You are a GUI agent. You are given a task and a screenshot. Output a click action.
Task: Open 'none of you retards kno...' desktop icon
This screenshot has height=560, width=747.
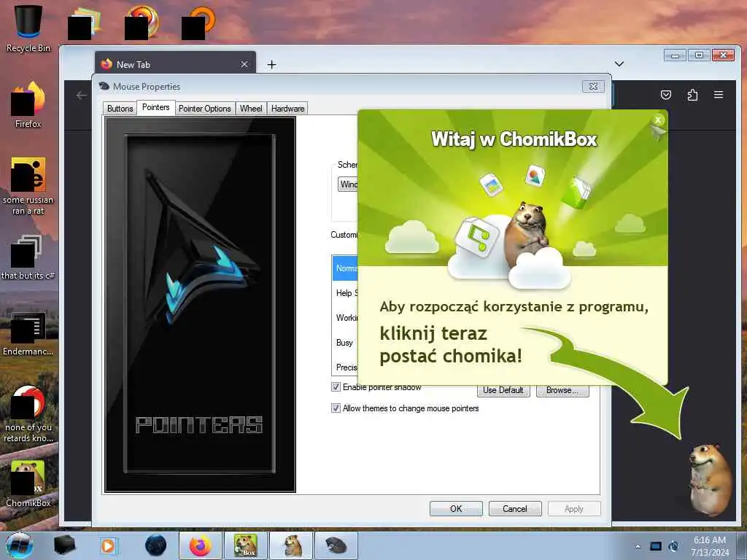tap(28, 413)
